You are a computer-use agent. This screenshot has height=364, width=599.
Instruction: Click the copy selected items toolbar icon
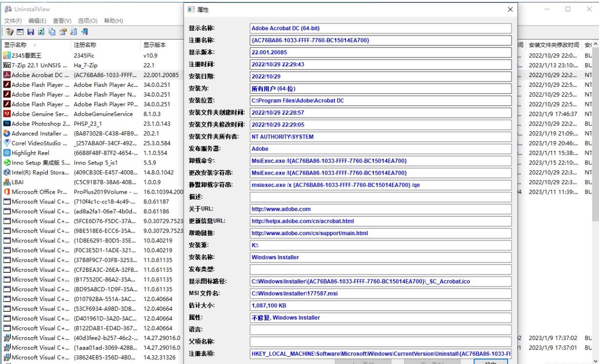click(x=51, y=32)
